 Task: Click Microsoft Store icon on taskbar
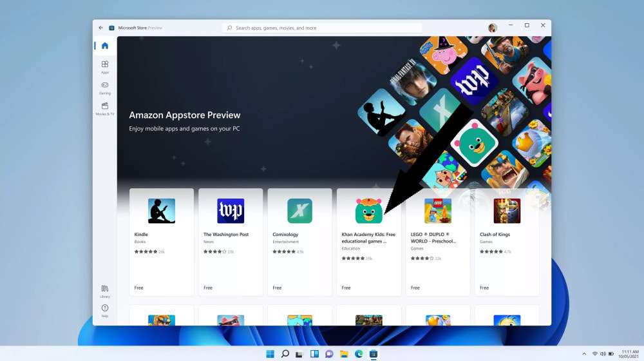(374, 354)
